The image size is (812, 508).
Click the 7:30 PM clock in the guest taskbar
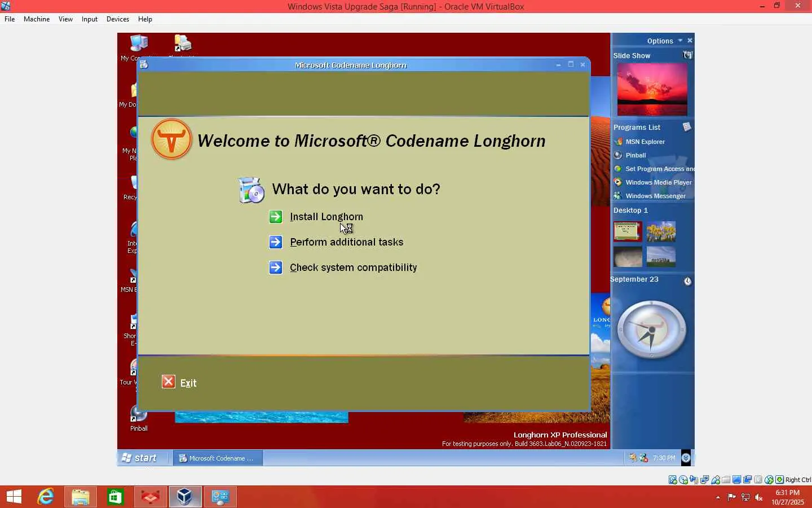click(664, 458)
